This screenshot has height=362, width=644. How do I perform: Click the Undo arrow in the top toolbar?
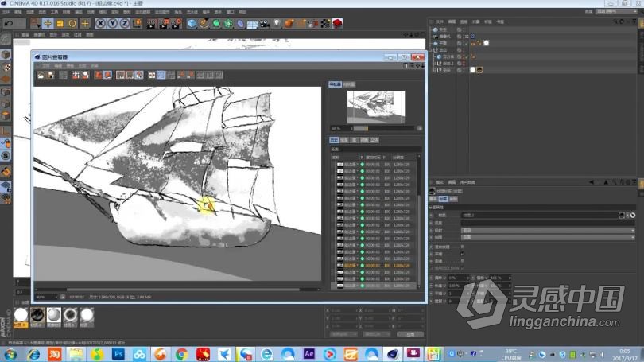(x=9, y=23)
